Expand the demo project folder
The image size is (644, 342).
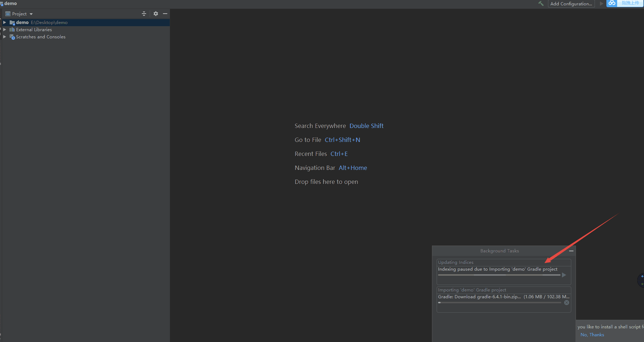pos(5,22)
